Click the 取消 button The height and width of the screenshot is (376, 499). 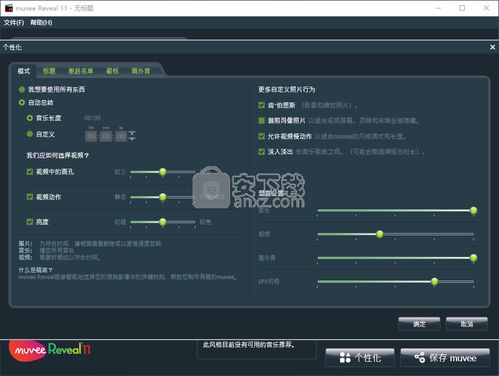(467, 324)
